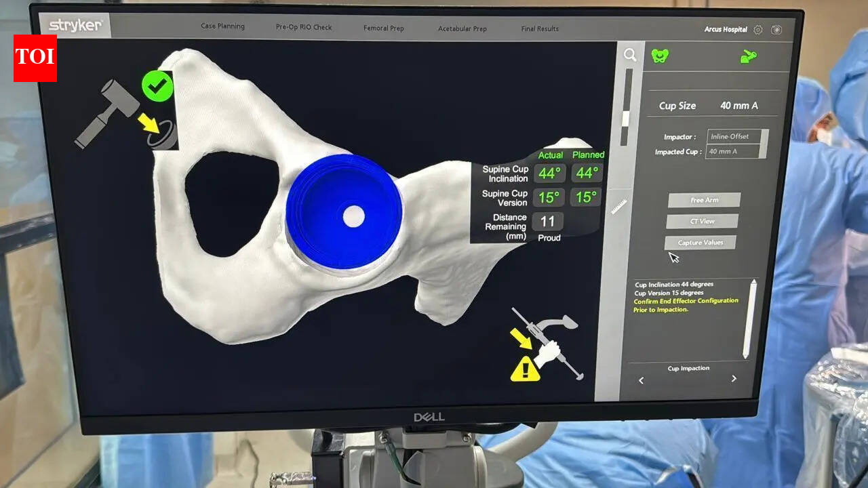
Task: Click the Free Arm button
Action: 704,200
